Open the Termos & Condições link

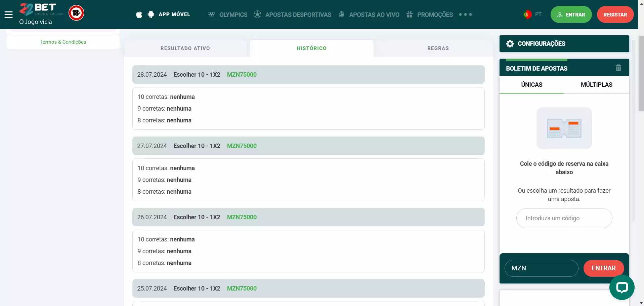click(63, 42)
